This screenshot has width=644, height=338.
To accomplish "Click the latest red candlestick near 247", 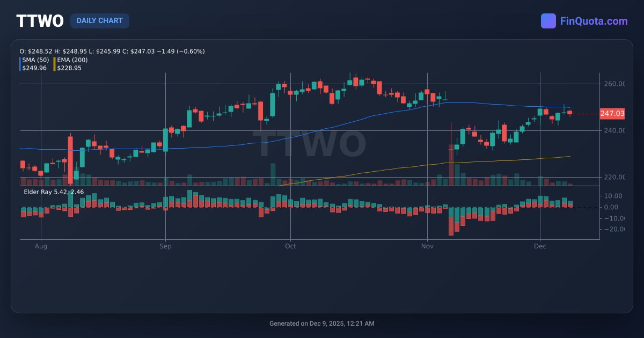I will tap(569, 113).
